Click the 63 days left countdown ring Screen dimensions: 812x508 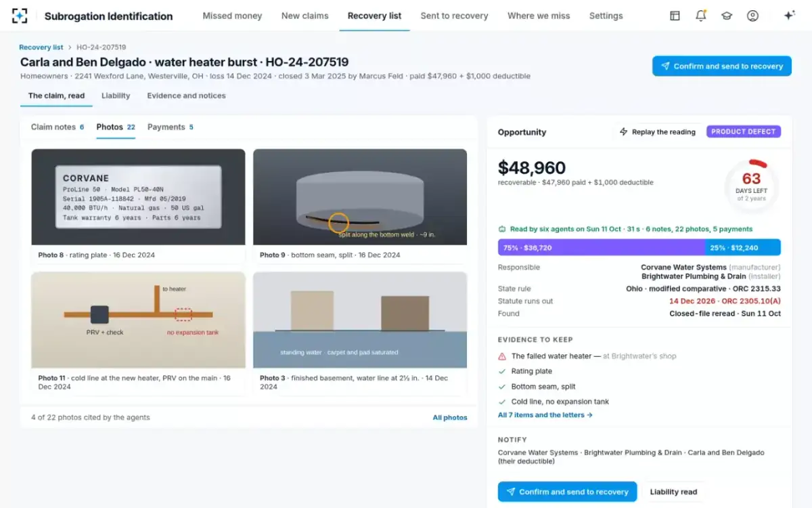coord(752,186)
